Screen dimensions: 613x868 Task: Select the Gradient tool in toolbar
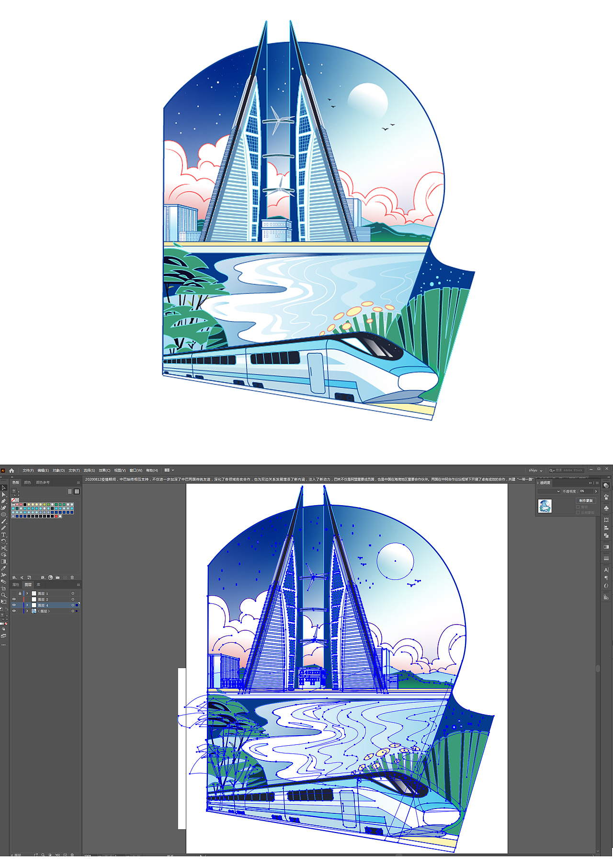pyautogui.click(x=3, y=561)
